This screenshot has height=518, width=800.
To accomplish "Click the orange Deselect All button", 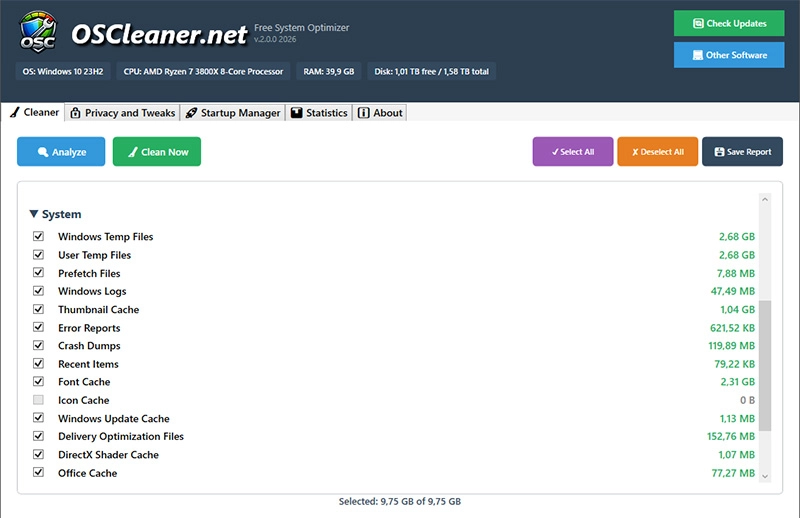I will [x=657, y=152].
